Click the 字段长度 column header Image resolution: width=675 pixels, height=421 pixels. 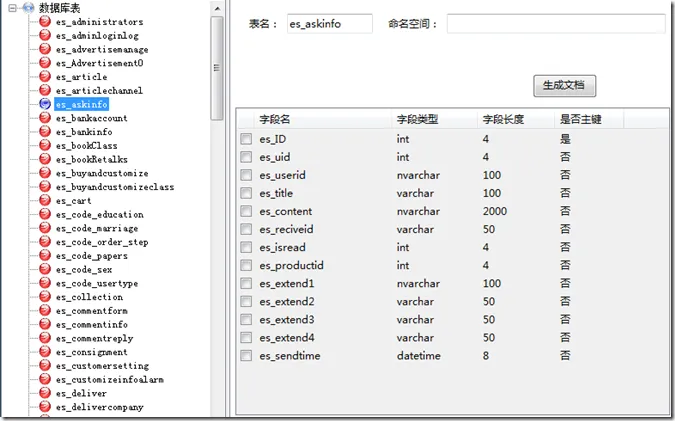click(x=516, y=119)
